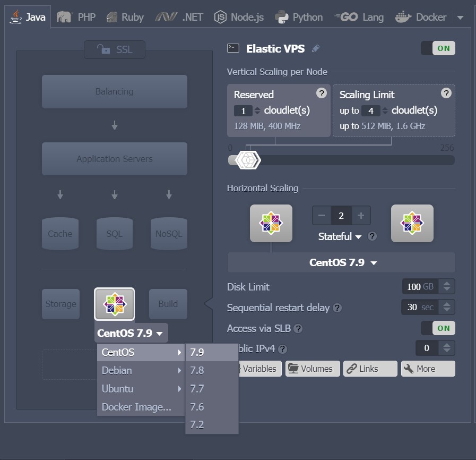Click the restart delay 30 sec field
Image resolution: width=476 pixels, height=460 pixels.
coord(420,307)
